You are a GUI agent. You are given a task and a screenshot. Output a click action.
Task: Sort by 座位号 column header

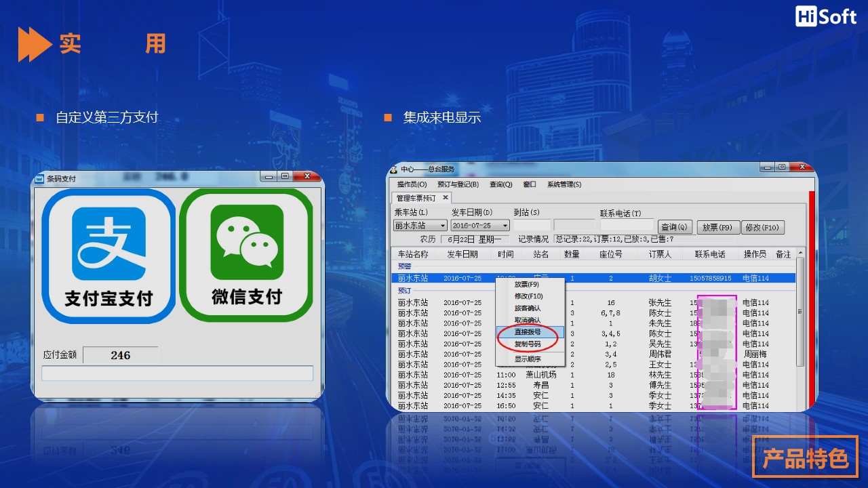click(610, 254)
